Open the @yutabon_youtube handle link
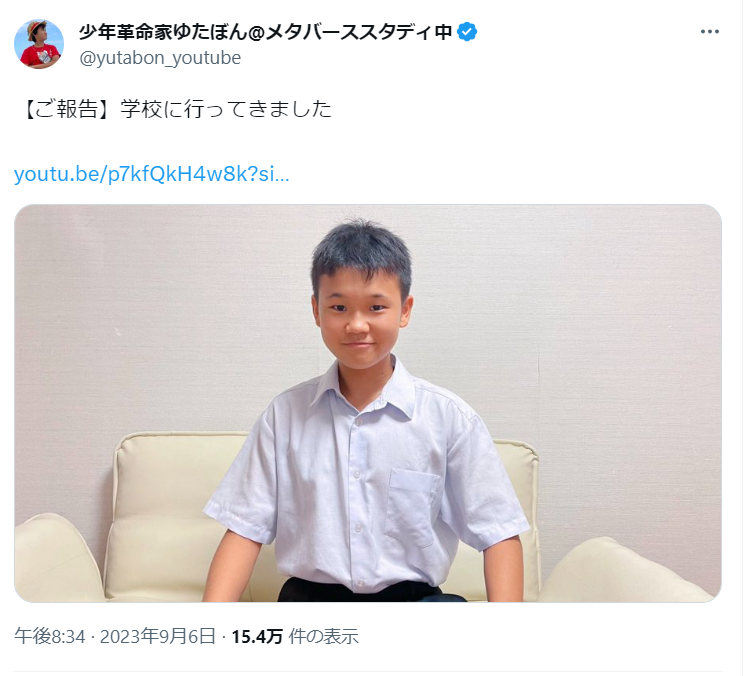This screenshot has width=747, height=676. pos(161,58)
